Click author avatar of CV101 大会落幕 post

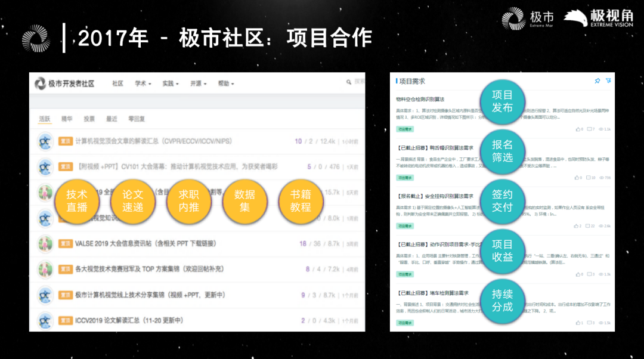[45, 167]
